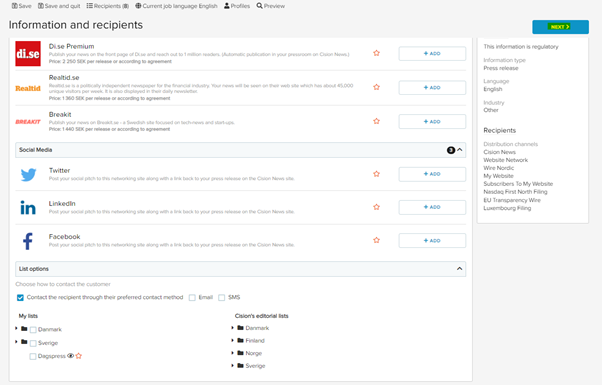Expand Danmark in Cision's editorial lists

tap(233, 328)
